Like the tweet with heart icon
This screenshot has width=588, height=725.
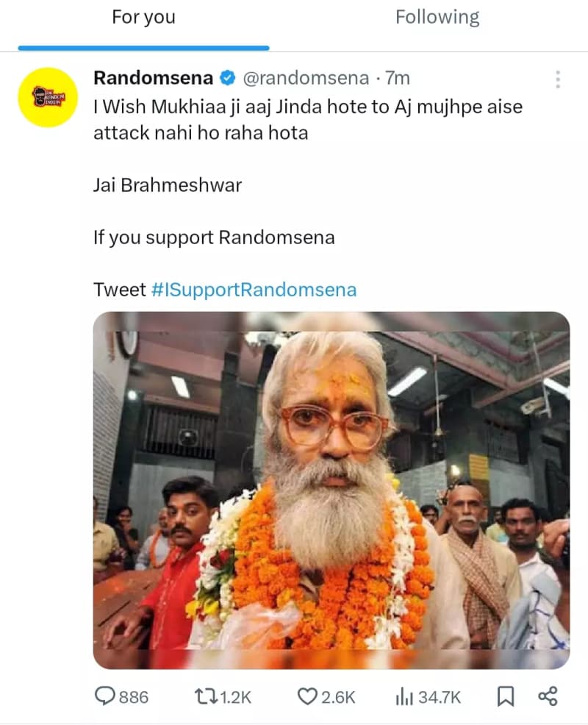pos(307,696)
